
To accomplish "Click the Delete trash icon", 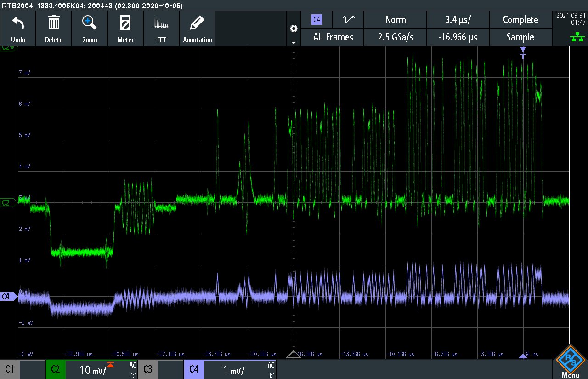I will click(54, 29).
